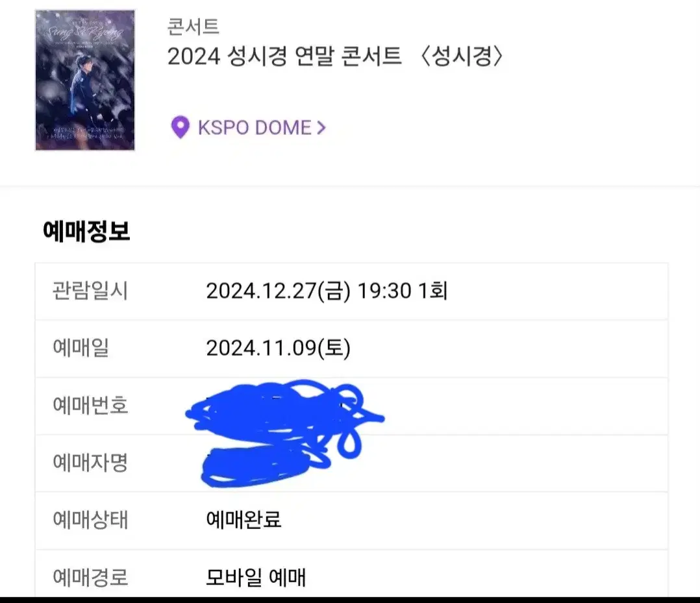
Task: Select the 예매번호 row label
Action: 90,406
